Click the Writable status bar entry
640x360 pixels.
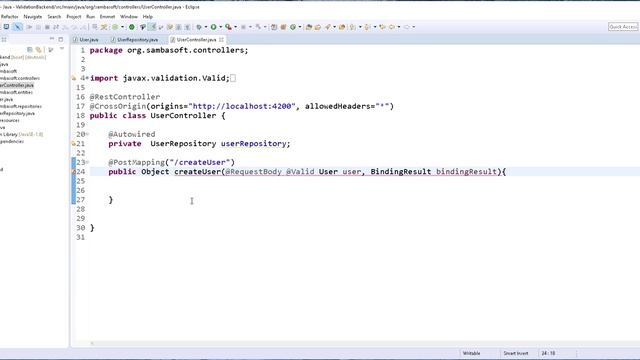click(471, 353)
